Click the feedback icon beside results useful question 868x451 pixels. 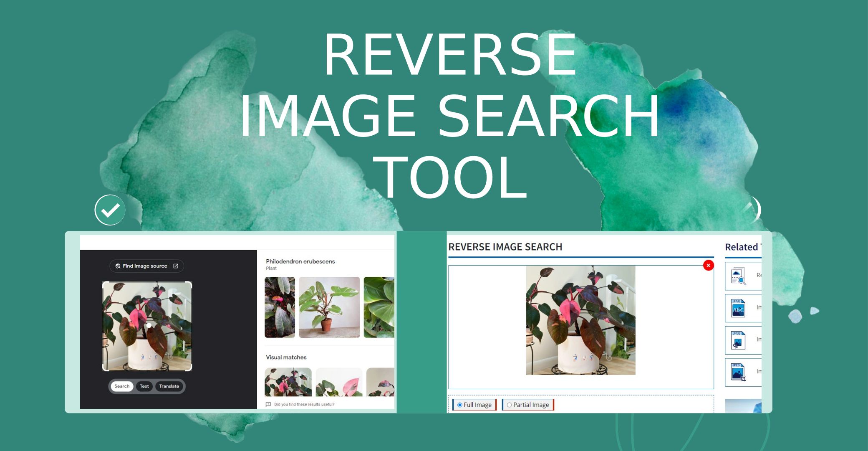268,404
